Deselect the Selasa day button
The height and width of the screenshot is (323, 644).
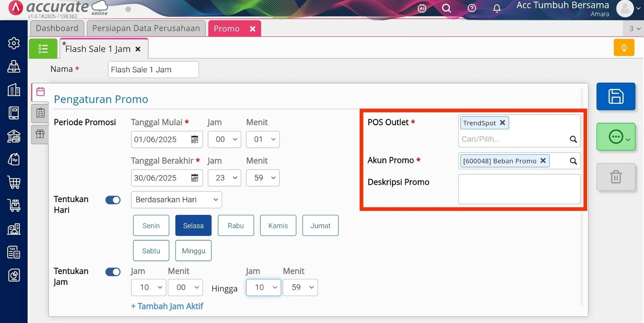[193, 225]
